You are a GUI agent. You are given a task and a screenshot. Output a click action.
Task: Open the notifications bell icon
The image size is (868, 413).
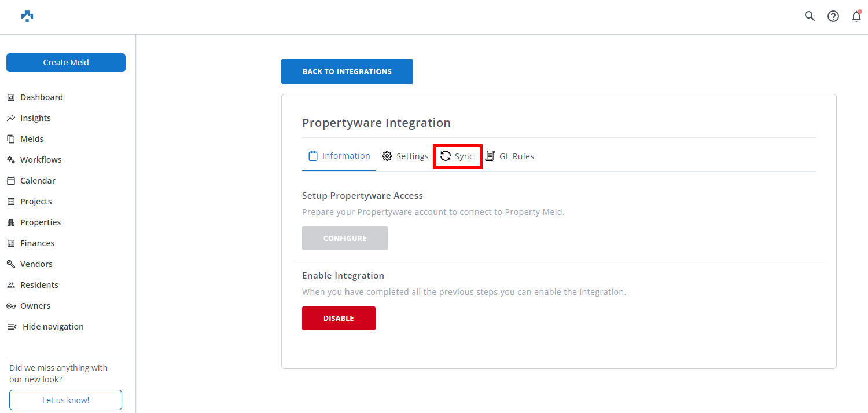856,16
